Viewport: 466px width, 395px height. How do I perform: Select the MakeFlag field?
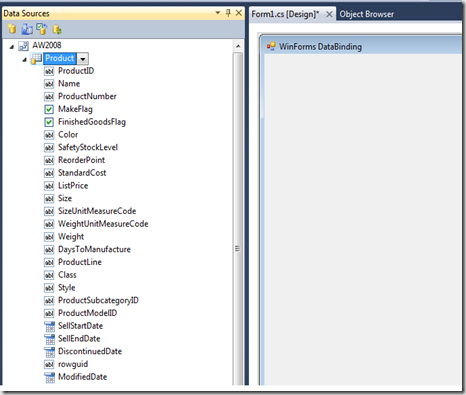[75, 109]
